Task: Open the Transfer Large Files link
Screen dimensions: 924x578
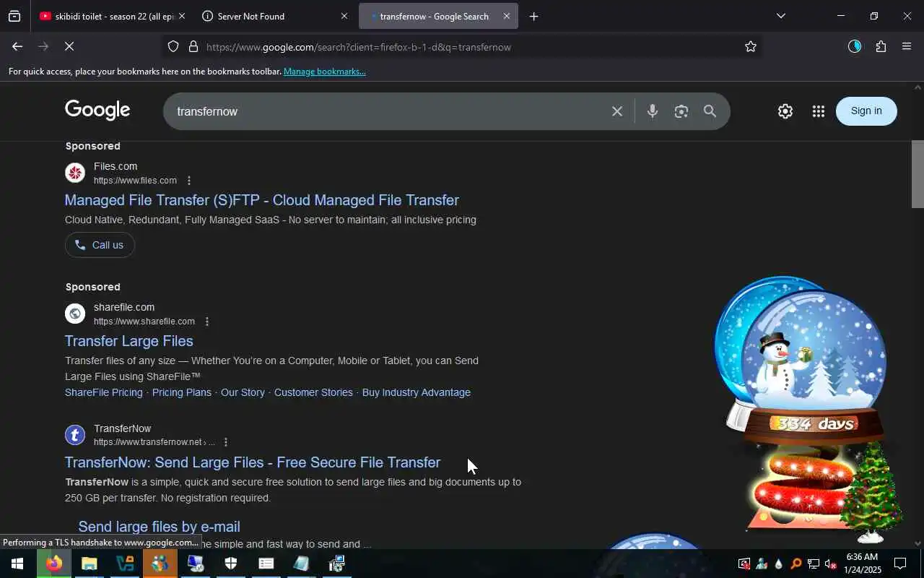Action: click(x=129, y=341)
